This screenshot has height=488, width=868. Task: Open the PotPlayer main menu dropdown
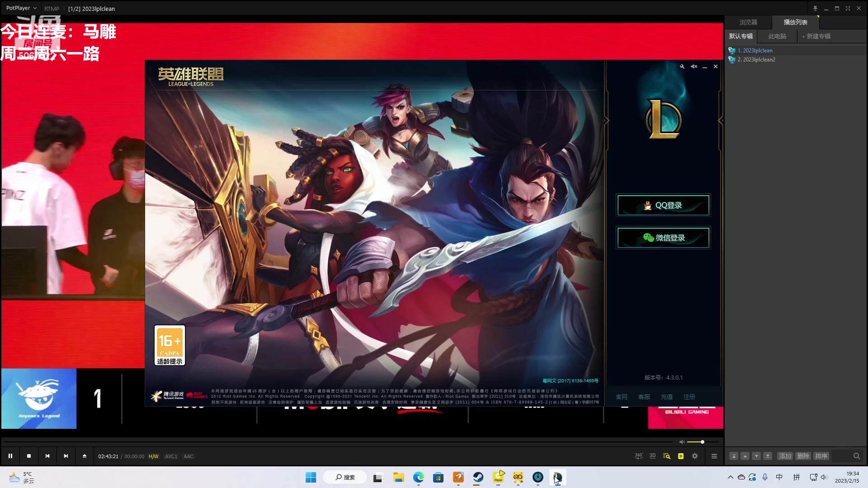point(21,8)
